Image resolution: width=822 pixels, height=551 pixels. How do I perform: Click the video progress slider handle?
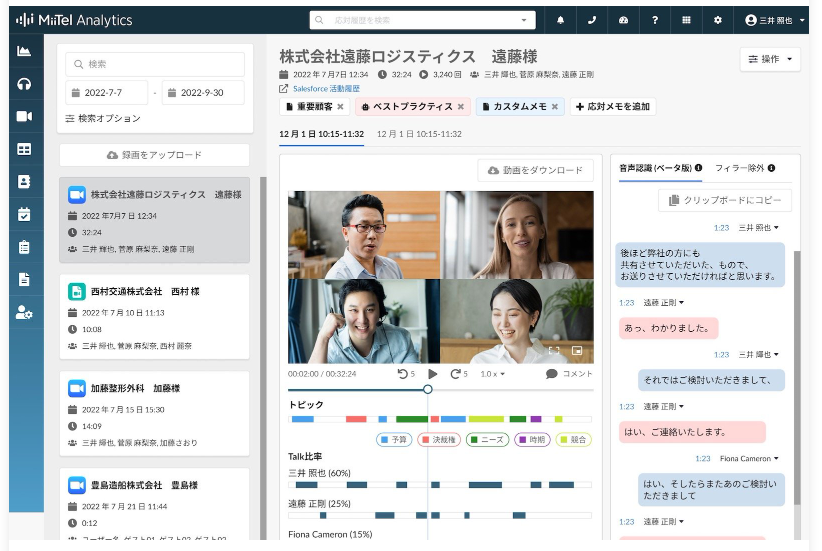click(x=428, y=390)
